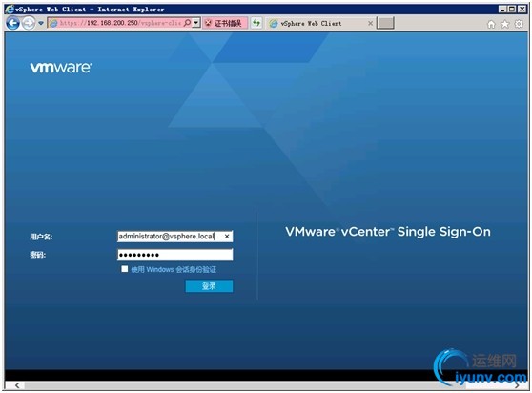
Task: Click the horizontal scrollbar left arrow
Action: [x=17, y=385]
